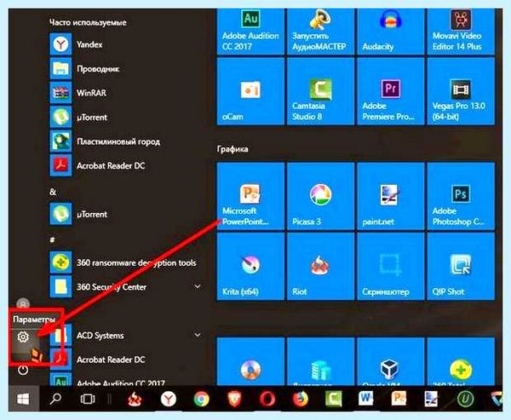Launch Vegas Pro 13.0 tile

point(461,91)
